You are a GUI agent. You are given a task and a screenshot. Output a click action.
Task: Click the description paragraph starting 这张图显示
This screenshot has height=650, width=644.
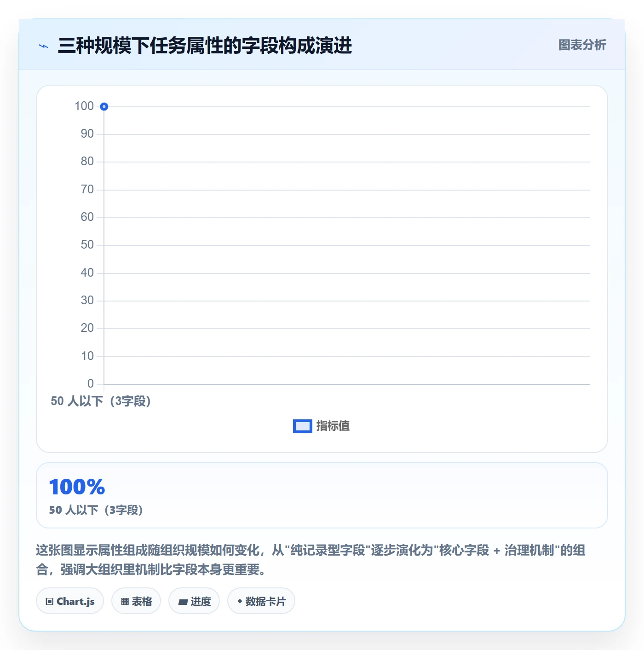pos(311,560)
